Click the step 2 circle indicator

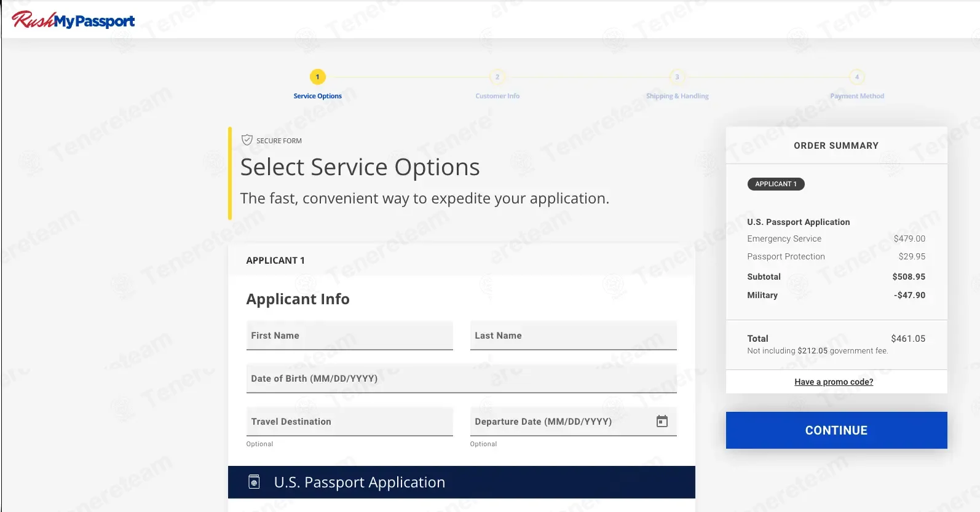point(497,77)
